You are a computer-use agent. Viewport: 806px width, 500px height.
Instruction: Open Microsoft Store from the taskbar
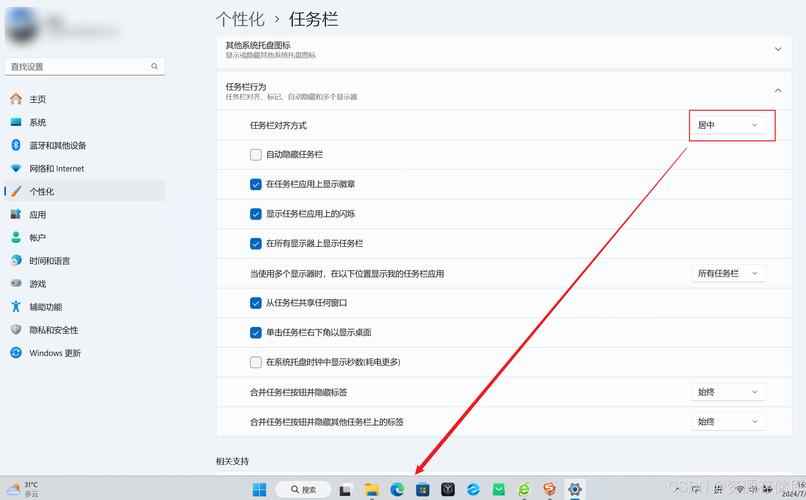(423, 490)
